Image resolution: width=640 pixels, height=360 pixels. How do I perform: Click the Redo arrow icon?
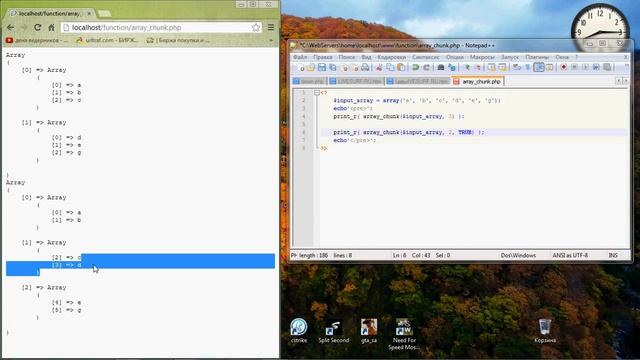coord(427,67)
